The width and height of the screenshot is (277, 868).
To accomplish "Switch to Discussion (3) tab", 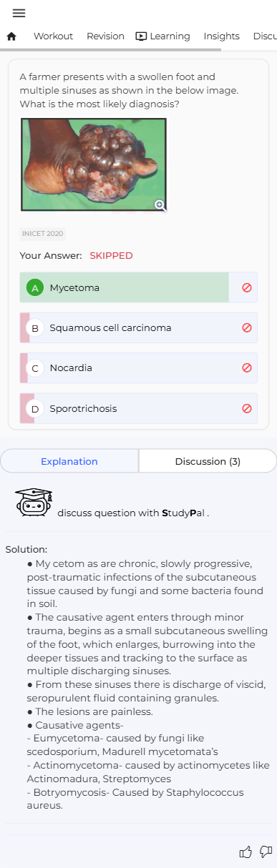I will tap(208, 461).
